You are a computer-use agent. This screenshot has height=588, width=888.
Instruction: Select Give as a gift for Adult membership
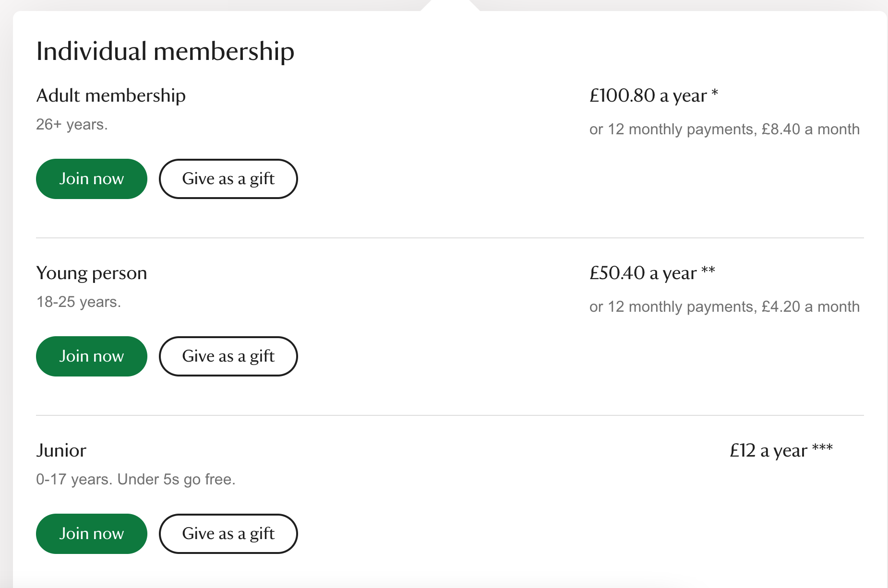pos(228,179)
